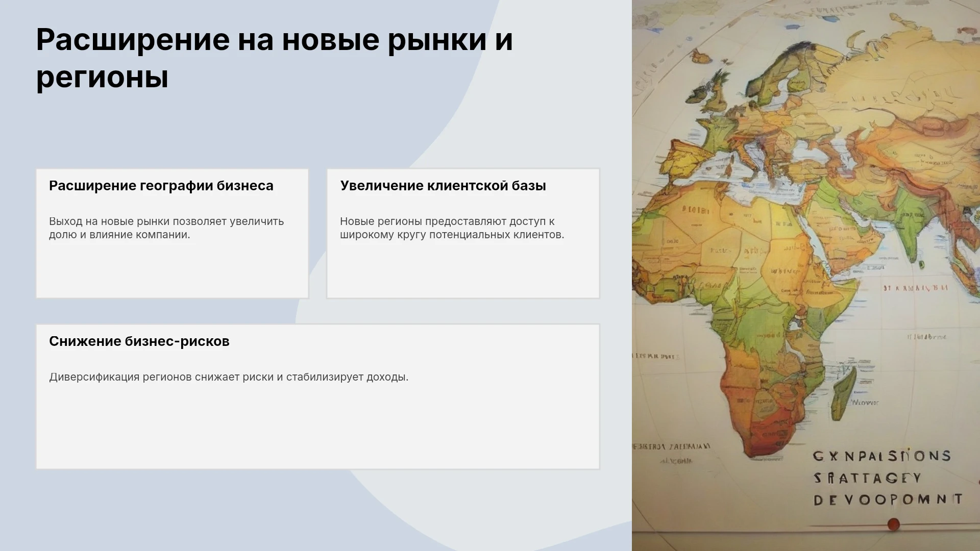The height and width of the screenshot is (551, 980).
Task: Click the 'DEVOOPOMNT' caption on the map
Action: pos(888,499)
